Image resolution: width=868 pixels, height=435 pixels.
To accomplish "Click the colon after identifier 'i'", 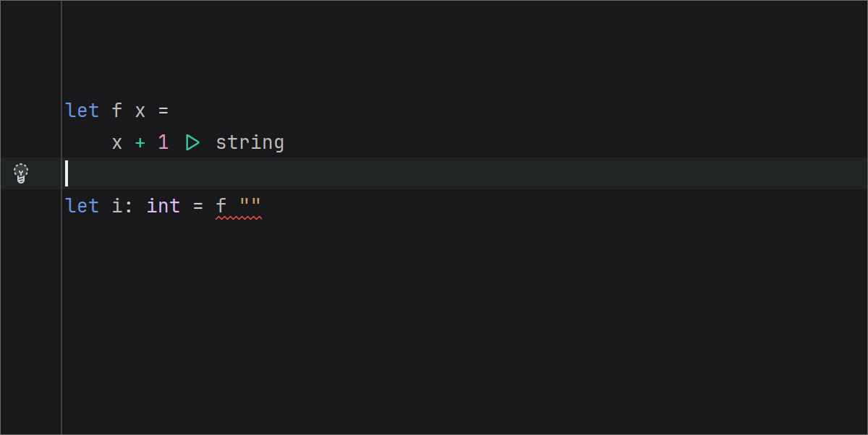I will point(128,206).
